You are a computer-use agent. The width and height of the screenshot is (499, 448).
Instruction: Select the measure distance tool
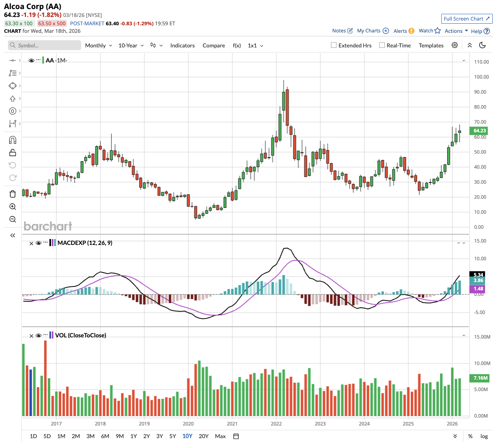pos(12,124)
